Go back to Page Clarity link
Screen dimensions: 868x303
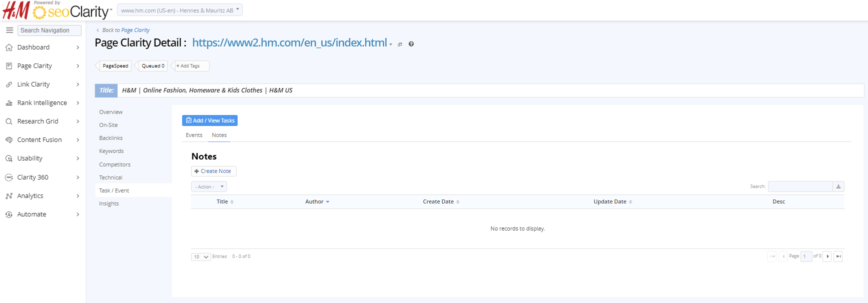coord(135,30)
